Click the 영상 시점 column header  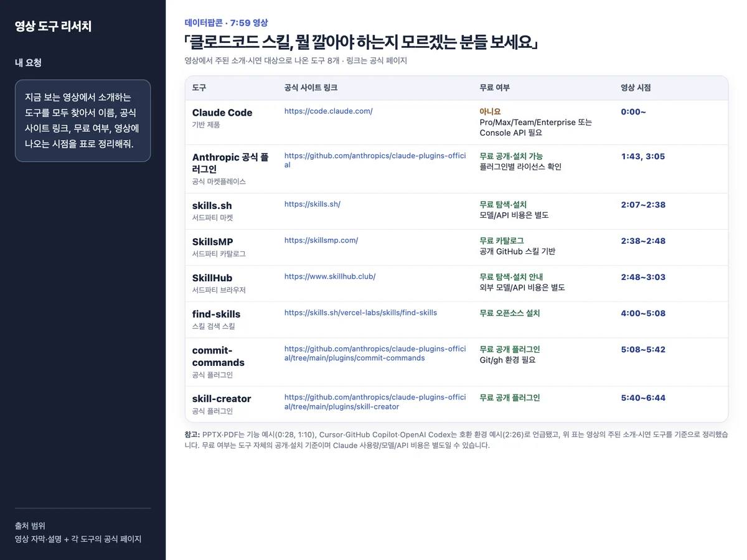636,88
